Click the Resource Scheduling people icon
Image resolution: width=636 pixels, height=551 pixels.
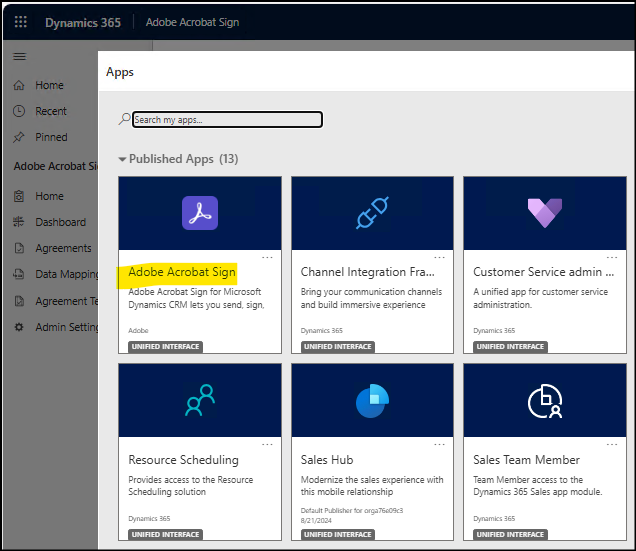200,400
